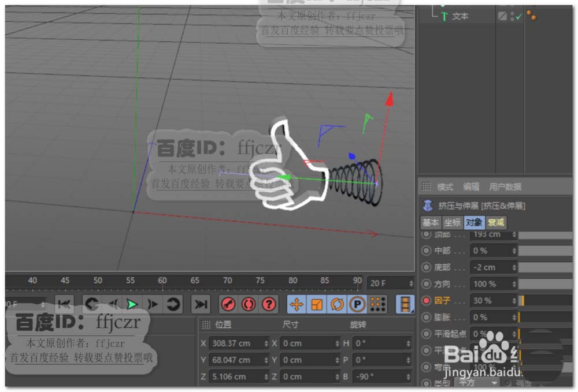578x392 pixels.
Task: Toggle scale keyframe recording icon
Action: [x=317, y=304]
